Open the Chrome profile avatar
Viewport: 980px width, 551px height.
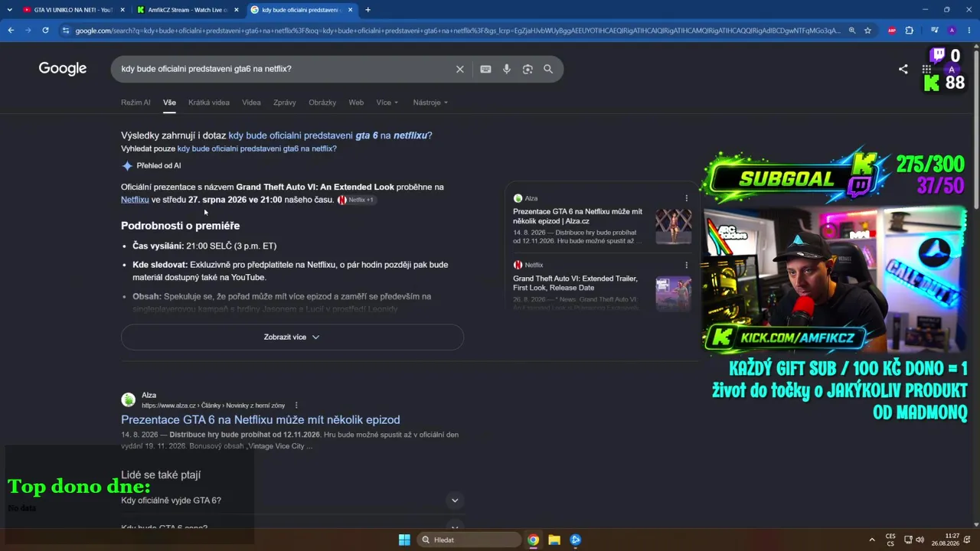[952, 31]
